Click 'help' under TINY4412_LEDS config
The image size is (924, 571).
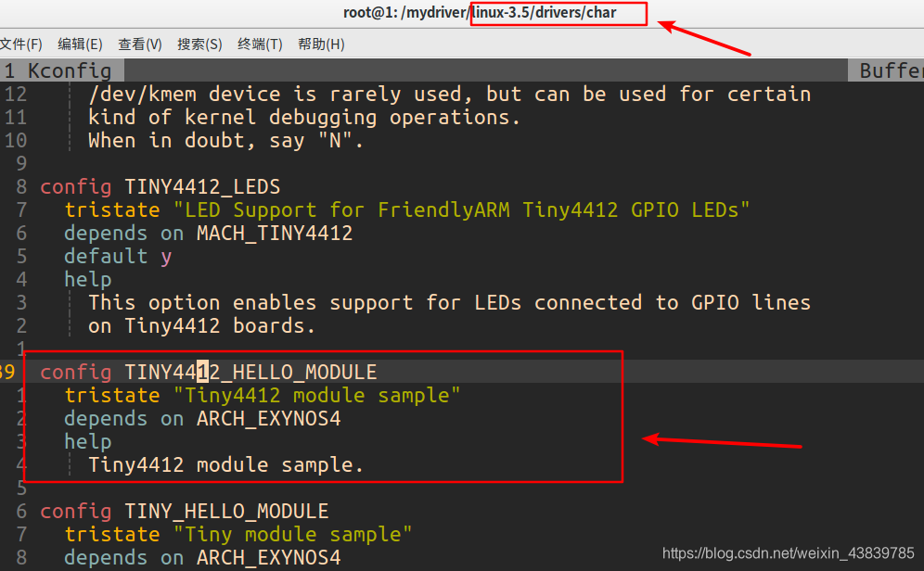88,280
